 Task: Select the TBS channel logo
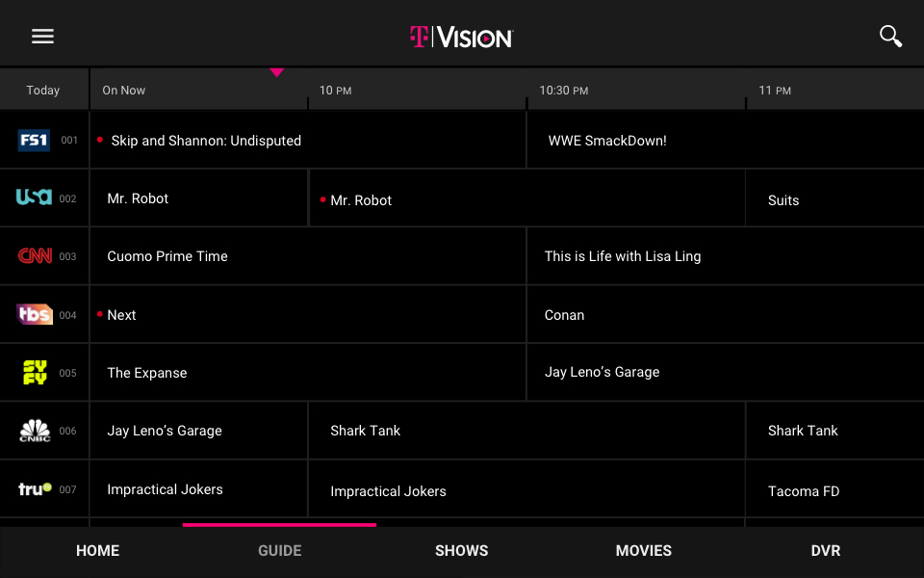[35, 314]
